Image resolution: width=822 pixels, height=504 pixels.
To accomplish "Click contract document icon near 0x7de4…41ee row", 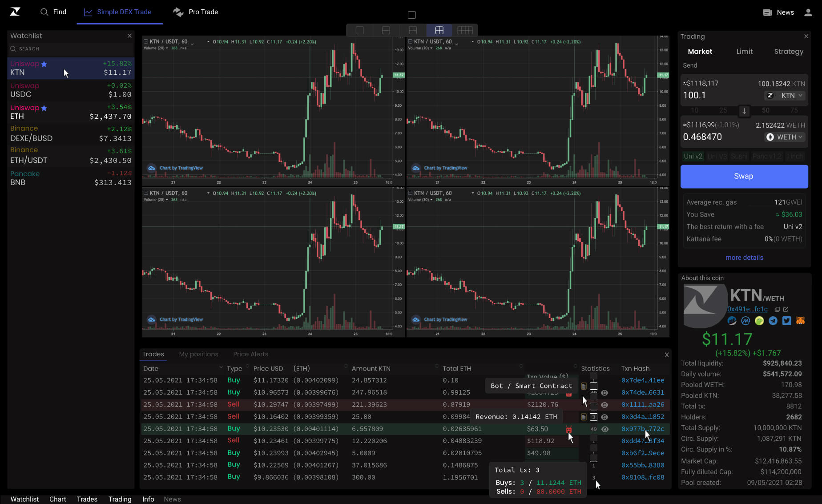I will point(584,386).
